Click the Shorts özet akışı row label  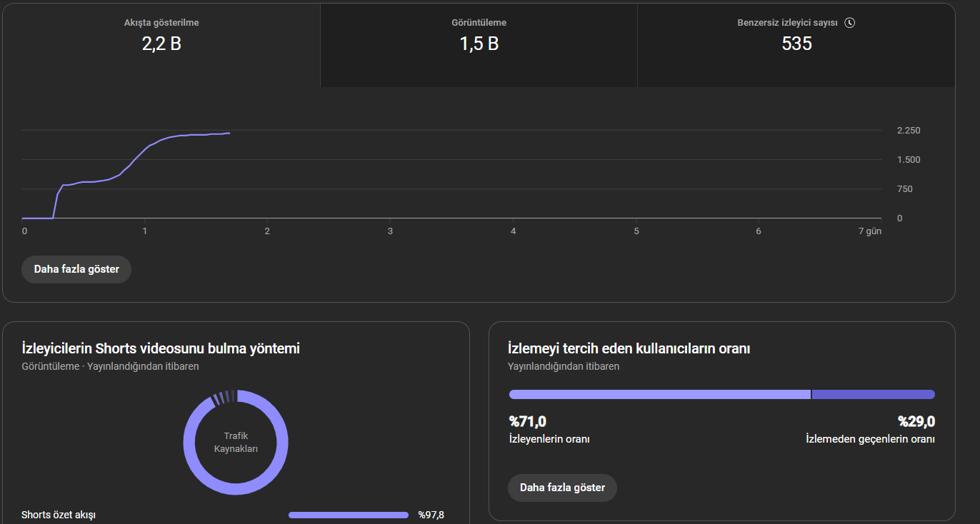pos(59,515)
